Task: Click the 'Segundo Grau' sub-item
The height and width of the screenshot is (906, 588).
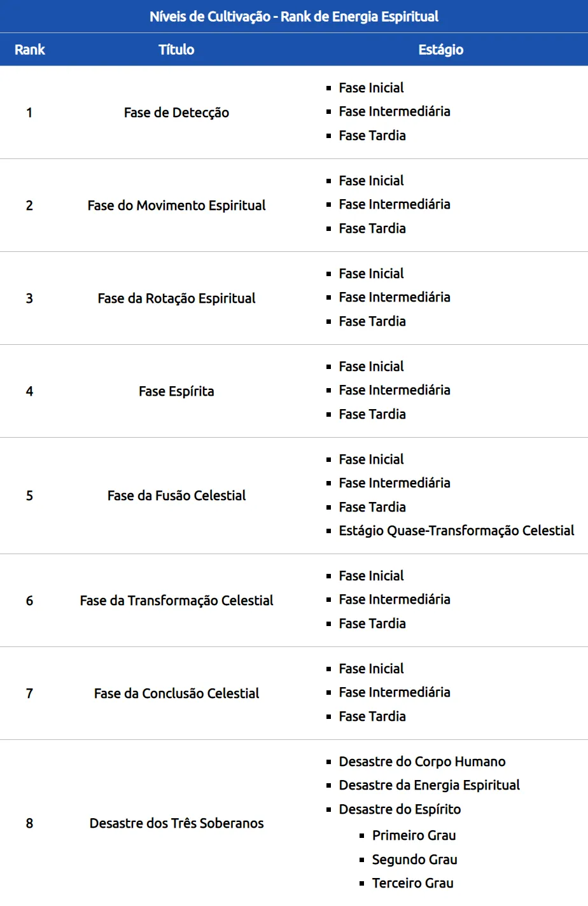Action: [x=414, y=860]
